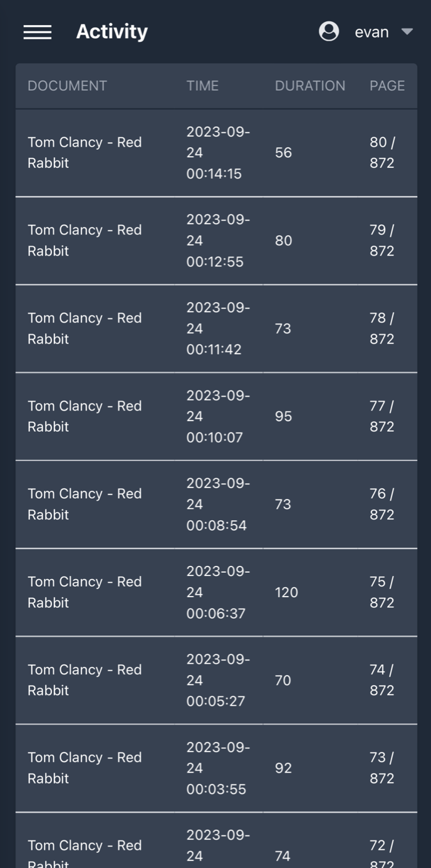Click the TIME column header

tap(202, 86)
